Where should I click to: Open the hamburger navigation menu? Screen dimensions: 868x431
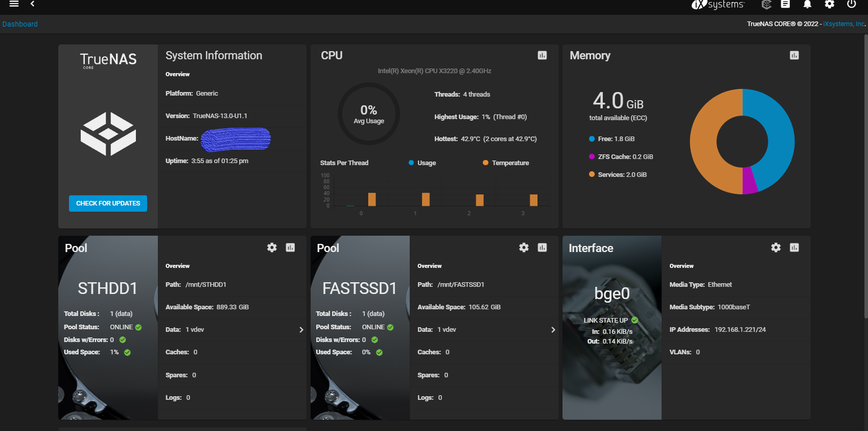pyautogui.click(x=14, y=4)
